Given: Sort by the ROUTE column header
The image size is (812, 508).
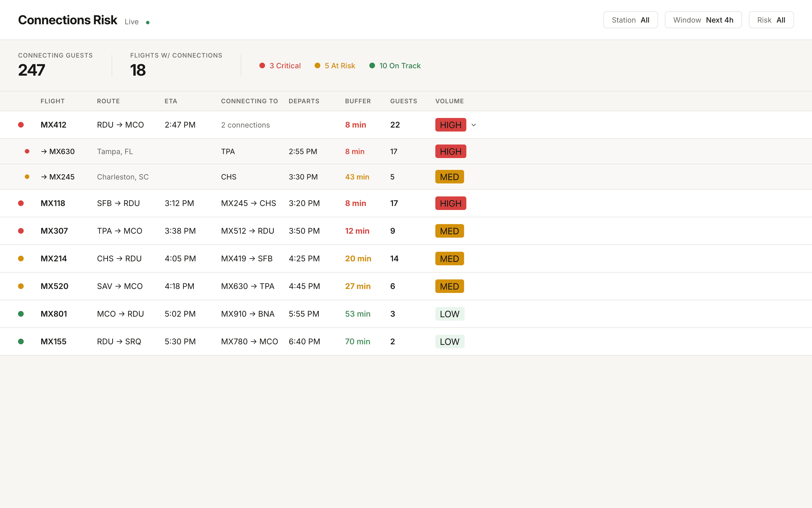Looking at the screenshot, I should point(108,101).
